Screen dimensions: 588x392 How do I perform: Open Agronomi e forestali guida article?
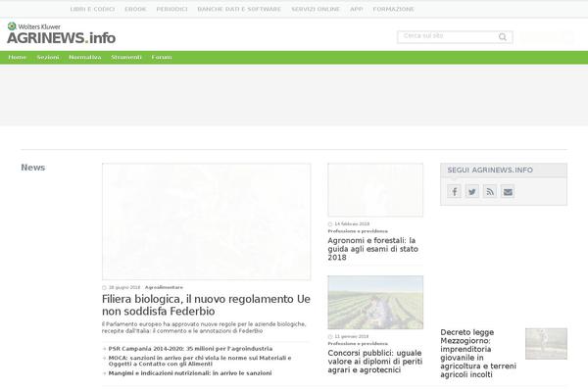point(373,249)
